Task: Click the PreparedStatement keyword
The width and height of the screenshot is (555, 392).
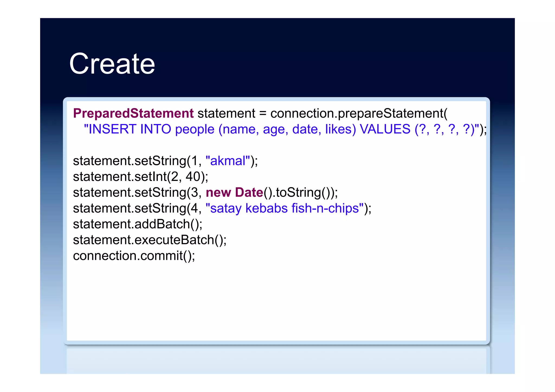Action: (133, 113)
